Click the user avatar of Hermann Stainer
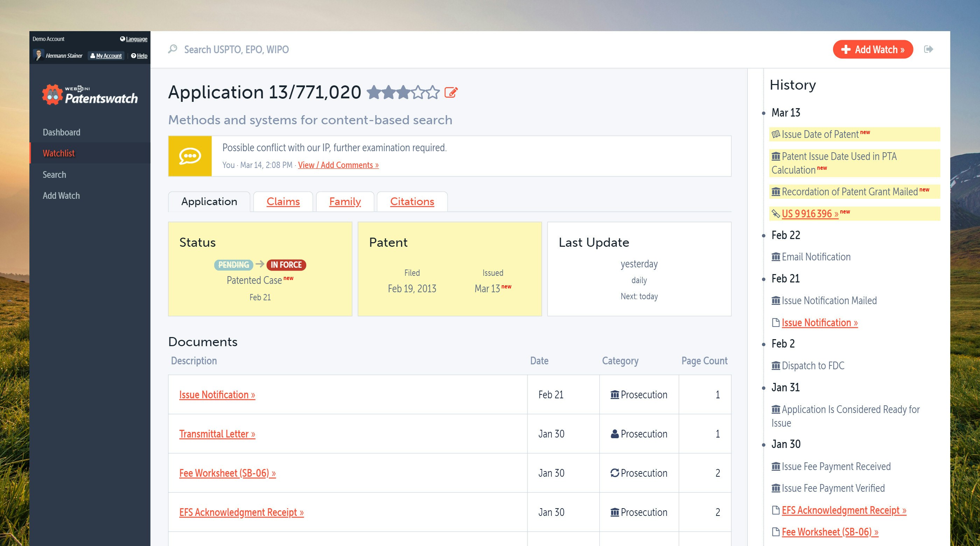Viewport: 980px width, 546px height. (38, 55)
